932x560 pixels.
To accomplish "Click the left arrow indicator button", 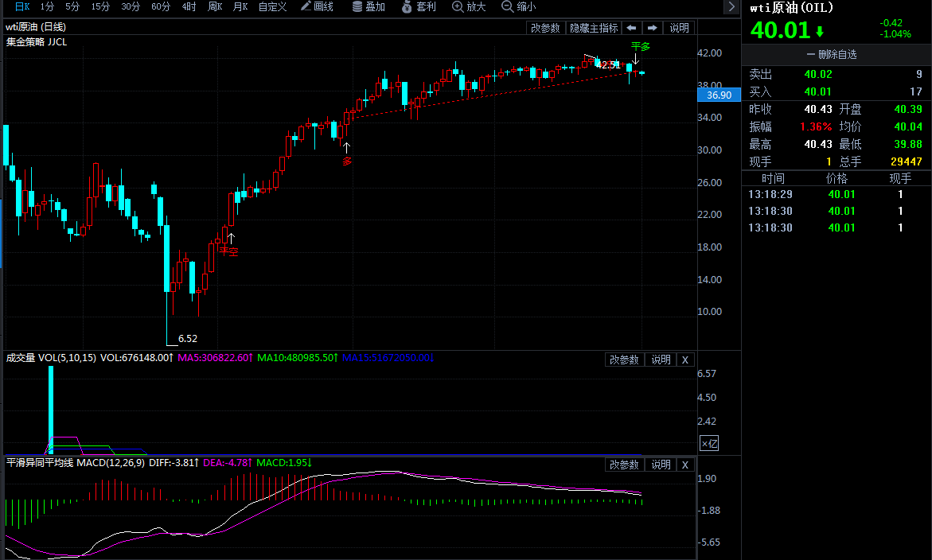I will click(631, 28).
